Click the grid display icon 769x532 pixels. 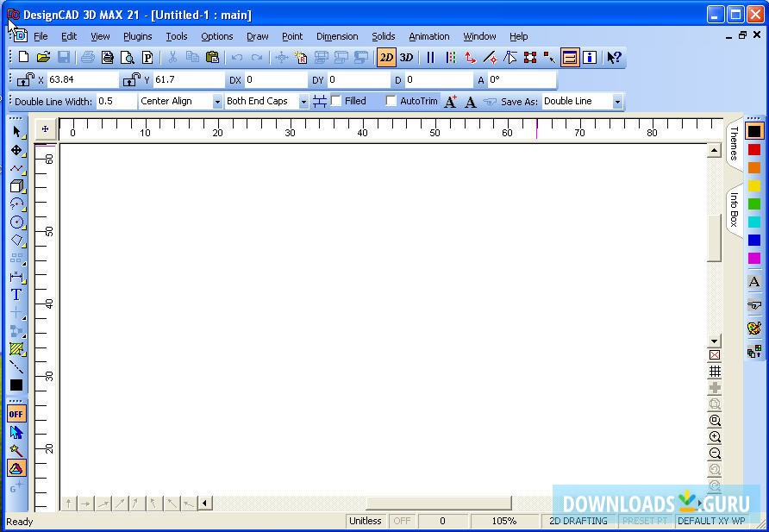click(715, 371)
